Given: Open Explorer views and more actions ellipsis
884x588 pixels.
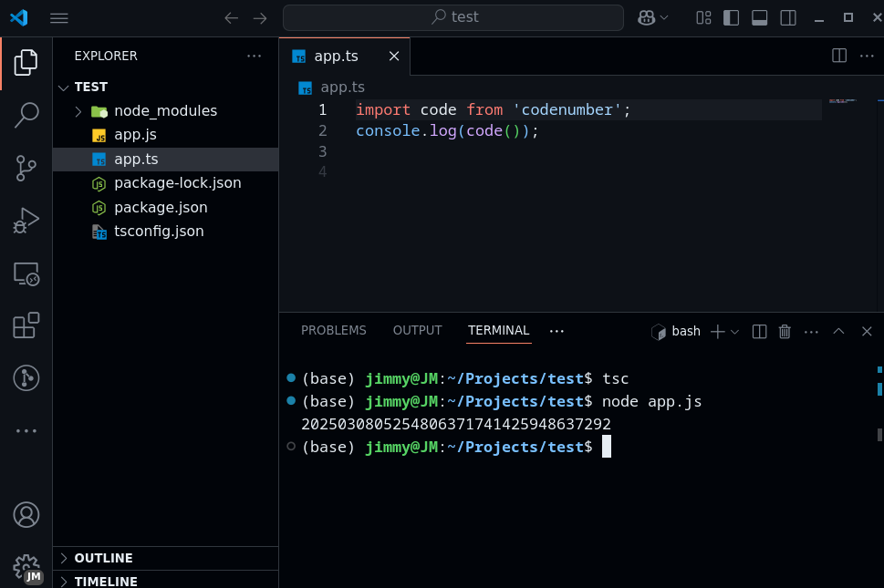Looking at the screenshot, I should 255,56.
